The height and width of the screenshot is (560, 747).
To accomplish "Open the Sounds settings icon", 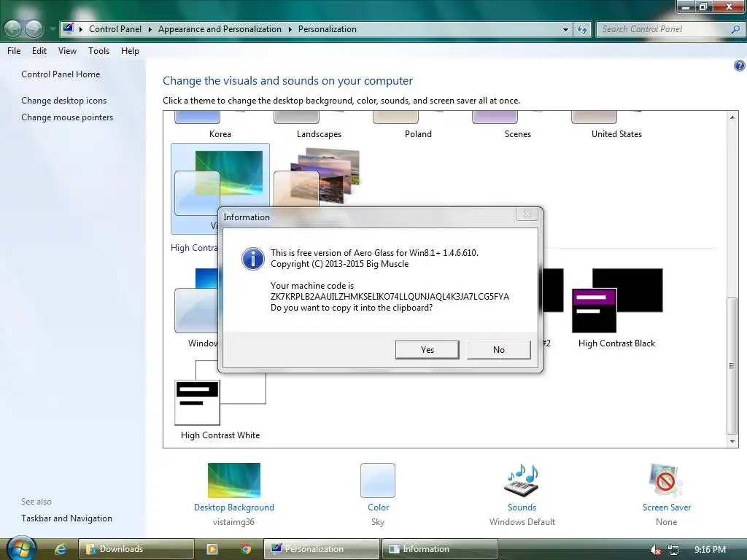I will [x=522, y=481].
